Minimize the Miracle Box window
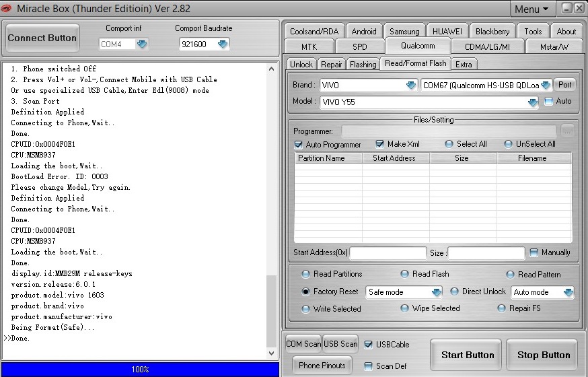The height and width of the screenshot is (377, 588). [566, 8]
